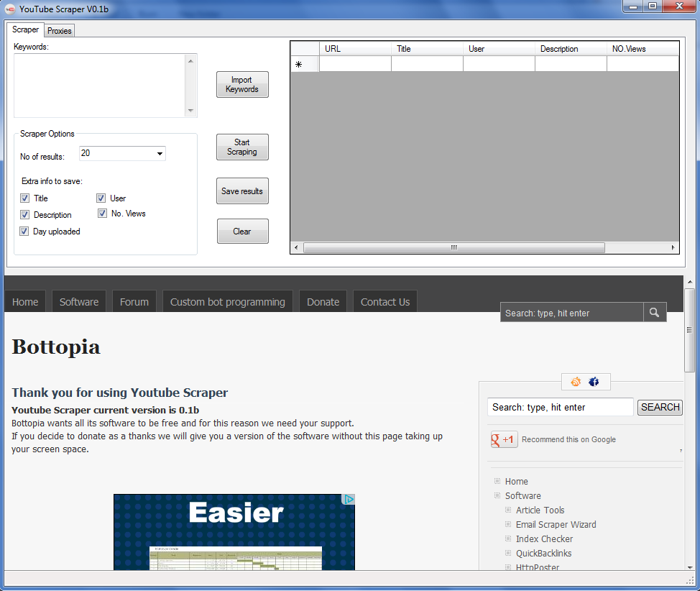Click the YouTube Scraper app icon in title bar
Viewport: 700px width, 591px height.
click(10, 9)
